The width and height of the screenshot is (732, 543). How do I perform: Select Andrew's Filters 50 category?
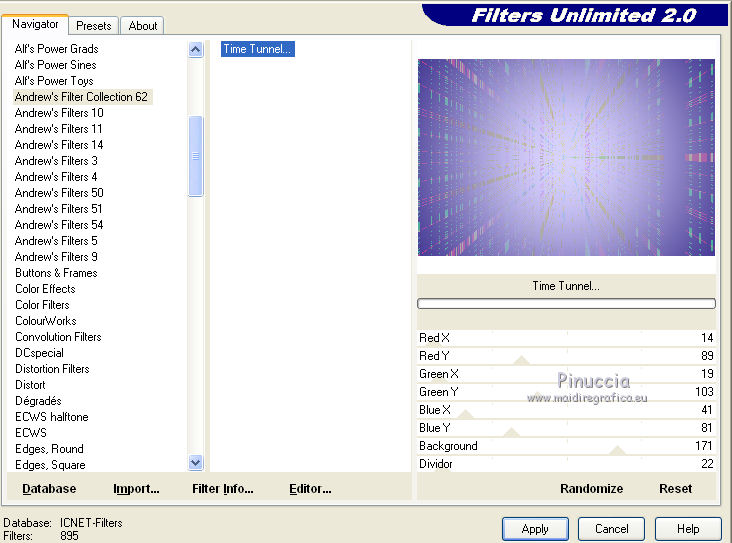(x=59, y=193)
